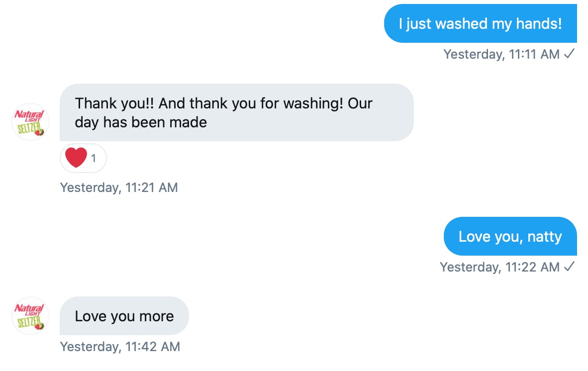
Task: Click the red heart reaction emoji
Action: pyautogui.click(x=76, y=158)
